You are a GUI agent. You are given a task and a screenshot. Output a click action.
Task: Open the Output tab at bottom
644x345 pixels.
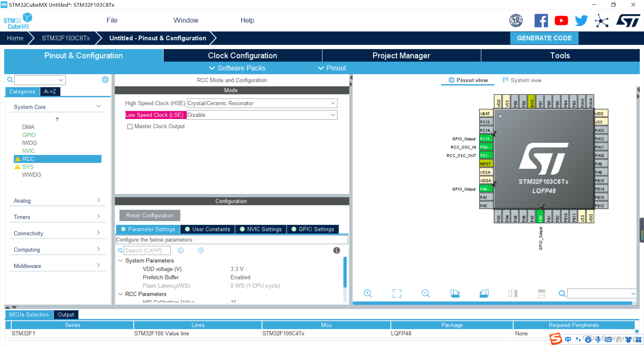click(66, 315)
